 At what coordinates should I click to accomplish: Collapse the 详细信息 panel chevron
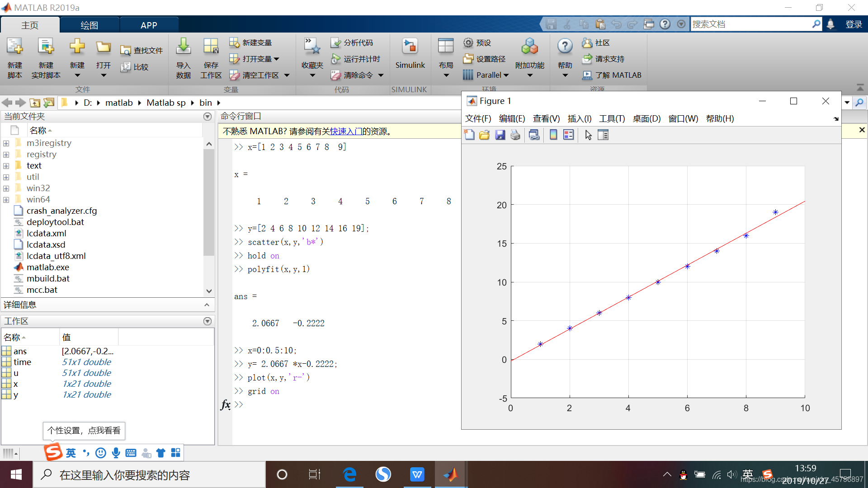tap(207, 305)
